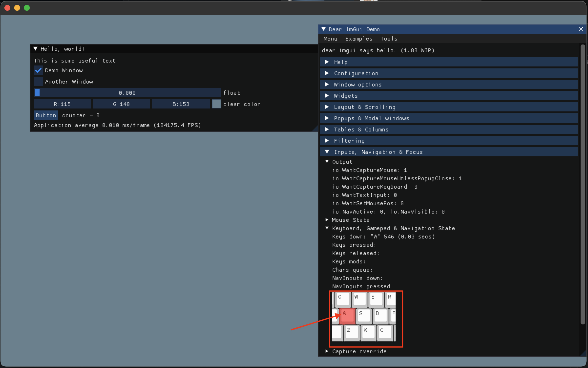Click Button to increment the counter
The height and width of the screenshot is (368, 588).
click(x=45, y=115)
